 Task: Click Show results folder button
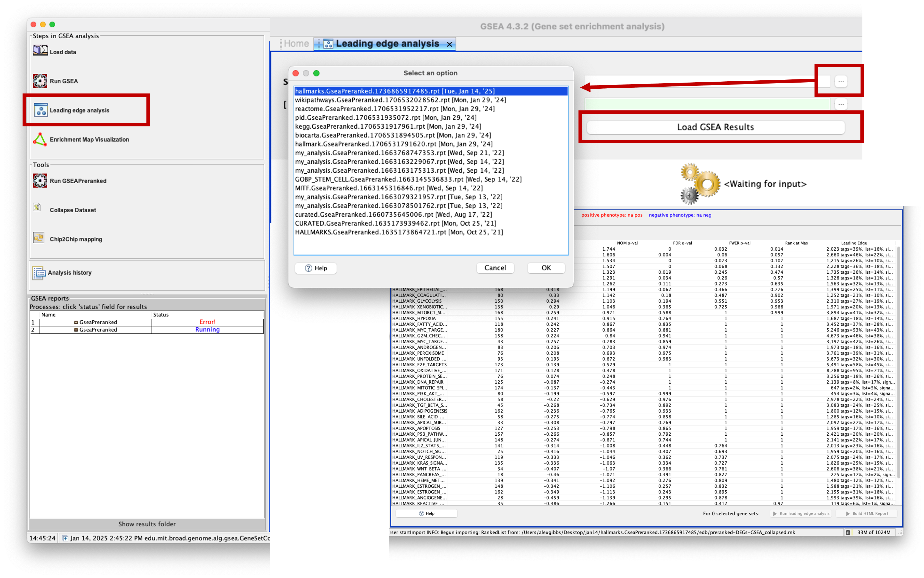click(147, 524)
